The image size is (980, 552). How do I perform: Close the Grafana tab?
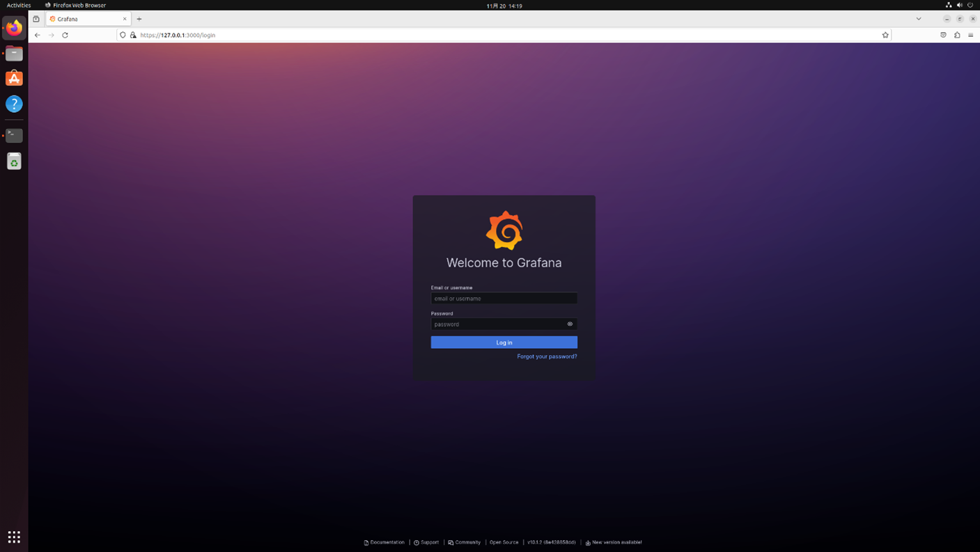(x=125, y=19)
